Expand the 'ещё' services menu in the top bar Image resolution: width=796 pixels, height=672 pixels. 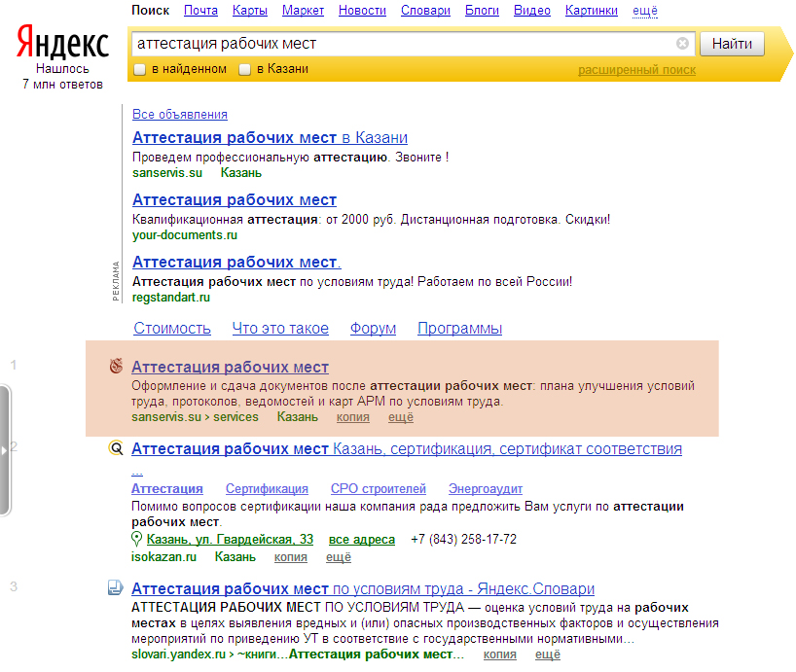coord(645,11)
